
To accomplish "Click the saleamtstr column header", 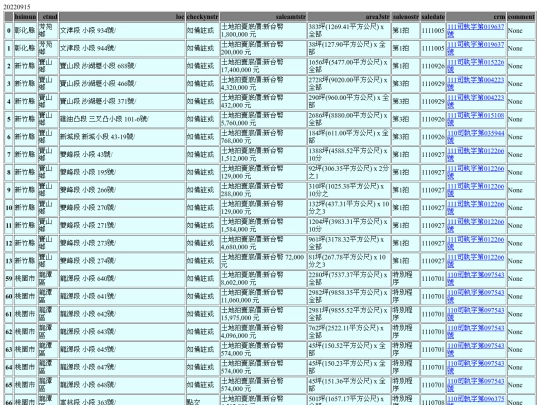I will tap(263, 17).
